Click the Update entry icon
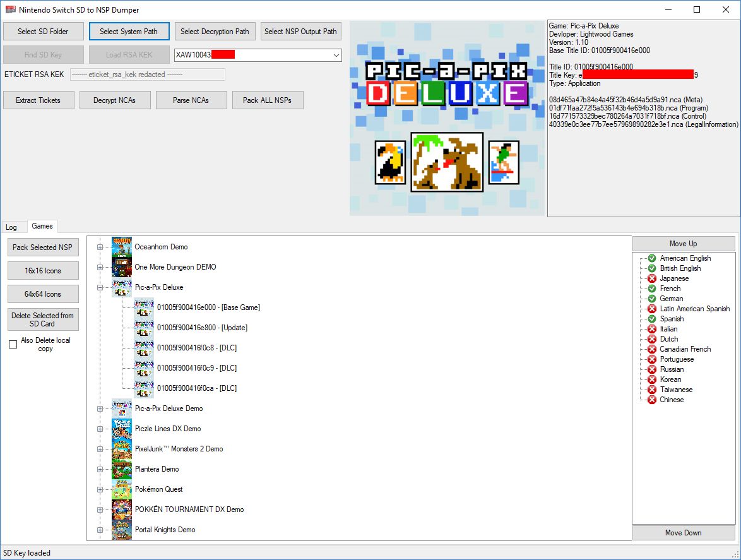 144,328
